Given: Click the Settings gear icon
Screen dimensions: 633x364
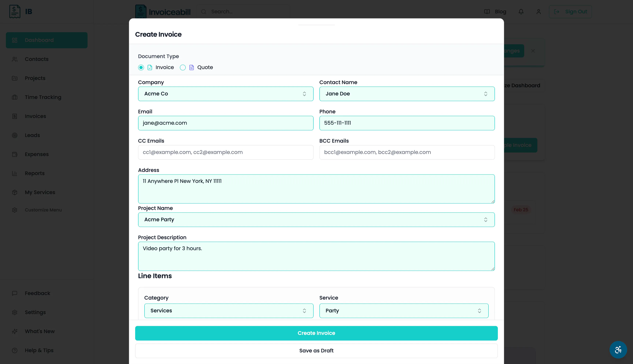Looking at the screenshot, I should 15,312.
